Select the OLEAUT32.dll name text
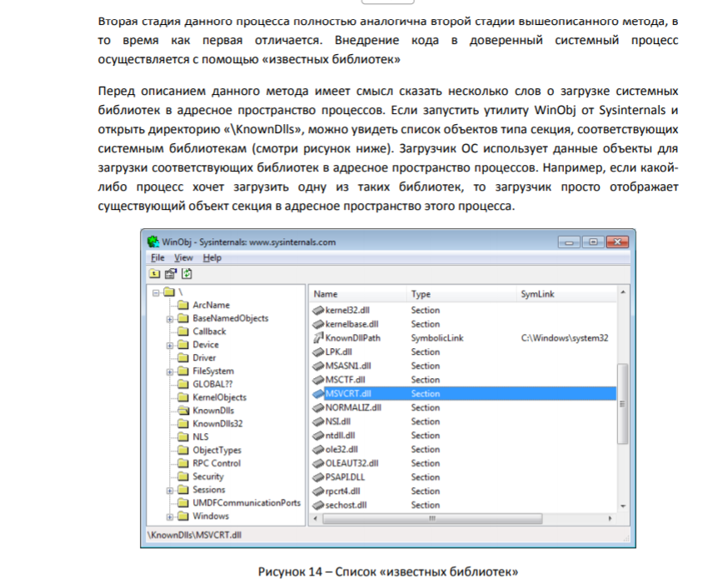 click(352, 463)
